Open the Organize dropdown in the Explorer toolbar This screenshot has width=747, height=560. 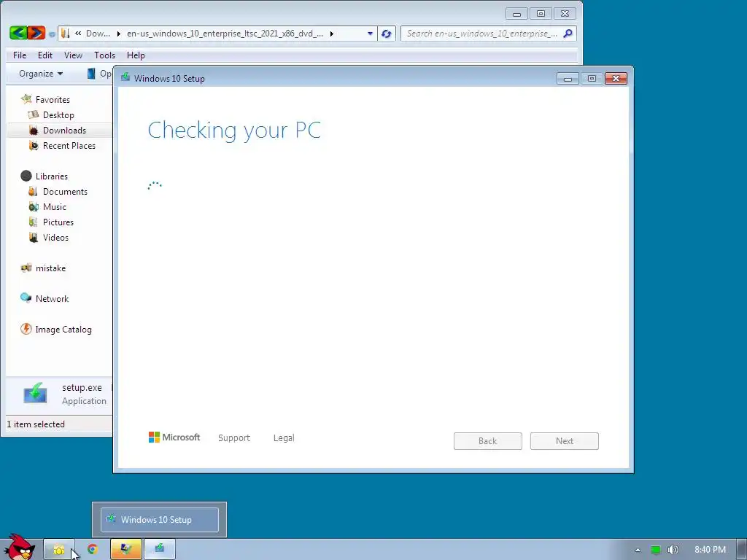click(x=41, y=74)
